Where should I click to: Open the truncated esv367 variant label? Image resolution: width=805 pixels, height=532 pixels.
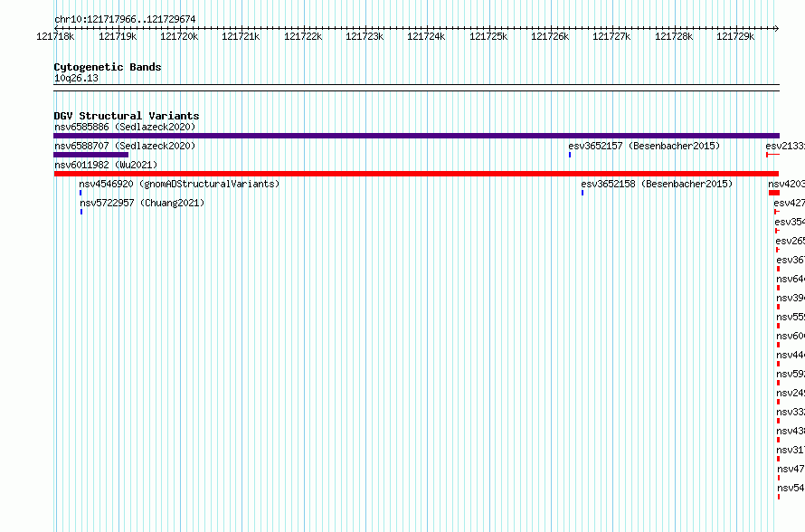coord(791,260)
